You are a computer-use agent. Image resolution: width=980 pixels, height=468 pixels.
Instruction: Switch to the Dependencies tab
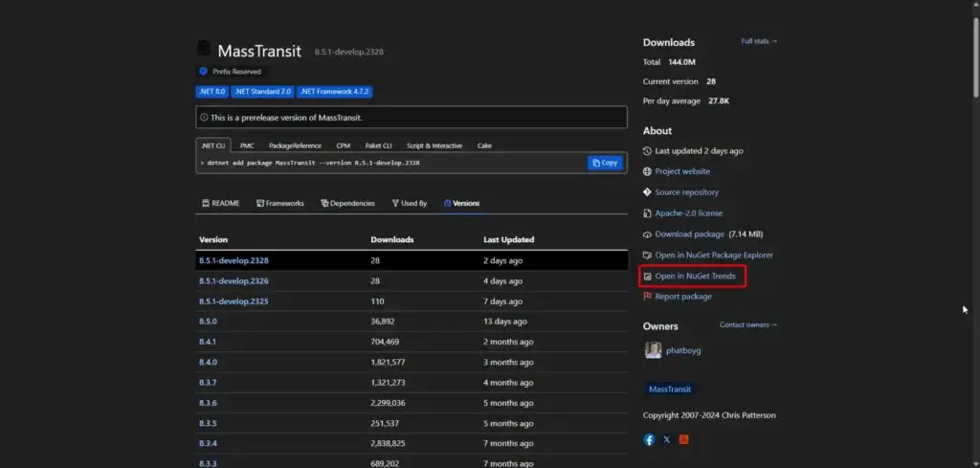347,203
